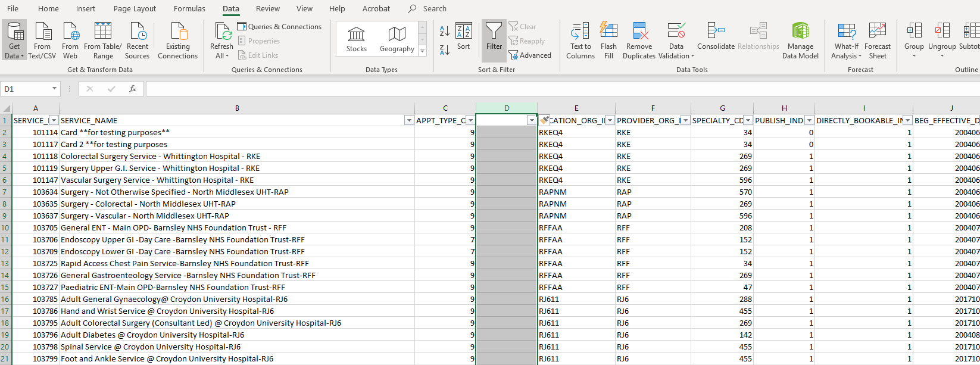Open DIRECTLY_BOOKABLE filter dropdown
Viewport: 980px width, 365px height.
point(907,120)
